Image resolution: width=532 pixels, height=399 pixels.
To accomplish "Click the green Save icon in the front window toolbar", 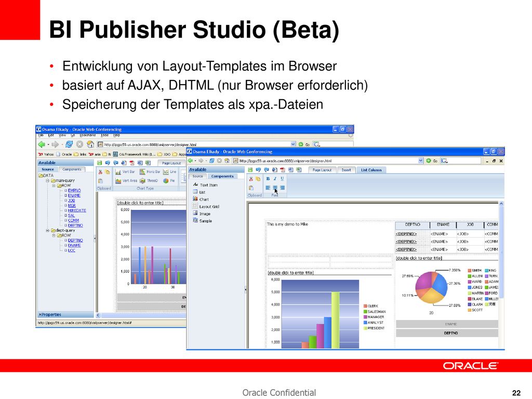I will click(250, 170).
